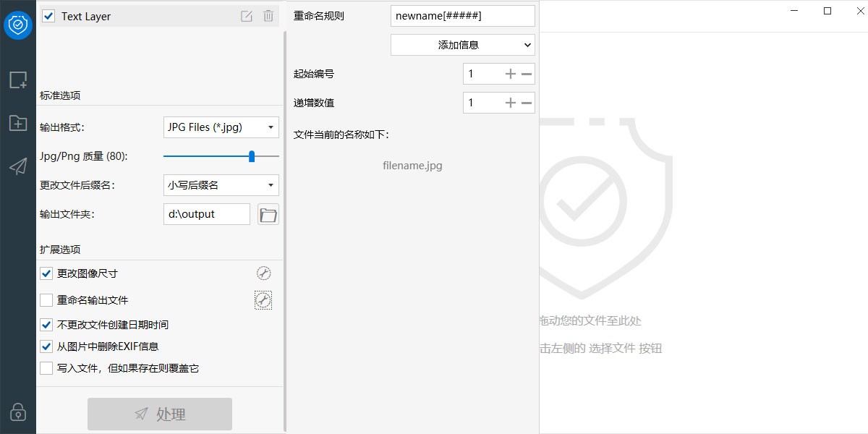Uncheck the Text Layer checkbox
Screen dimensions: 868x434
point(48,16)
